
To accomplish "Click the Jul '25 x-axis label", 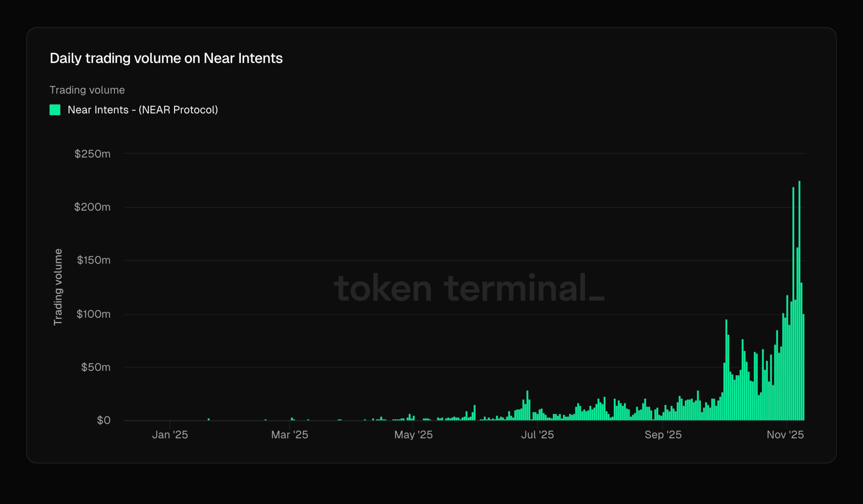I will tap(537, 435).
